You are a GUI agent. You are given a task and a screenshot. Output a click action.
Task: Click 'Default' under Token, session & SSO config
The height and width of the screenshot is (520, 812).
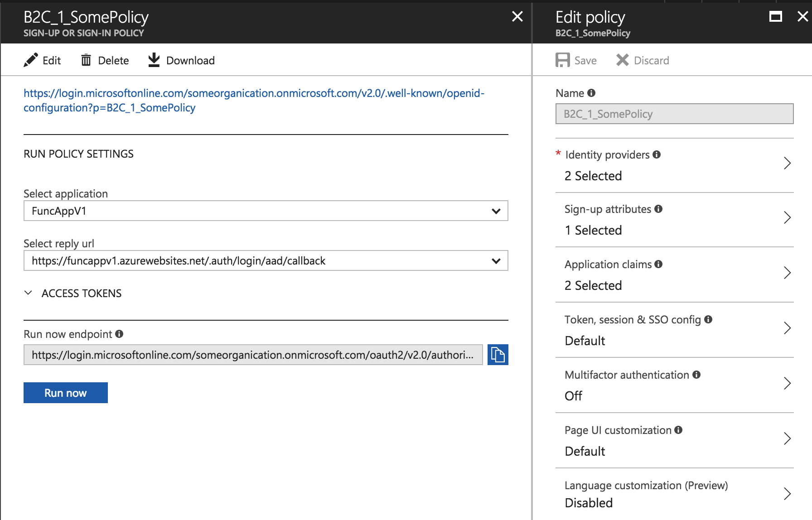click(x=585, y=341)
